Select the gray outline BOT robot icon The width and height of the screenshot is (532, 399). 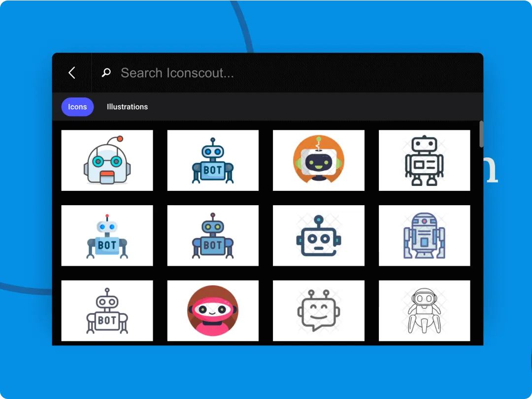(x=107, y=311)
